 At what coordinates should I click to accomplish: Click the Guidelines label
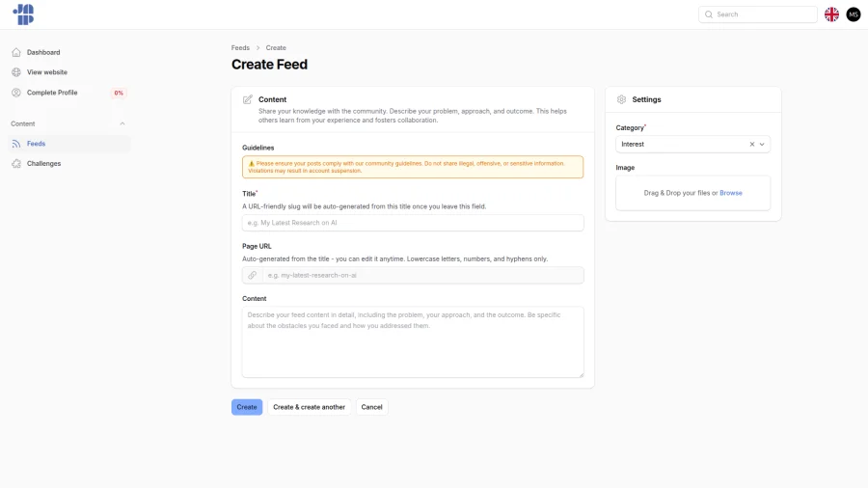point(258,148)
